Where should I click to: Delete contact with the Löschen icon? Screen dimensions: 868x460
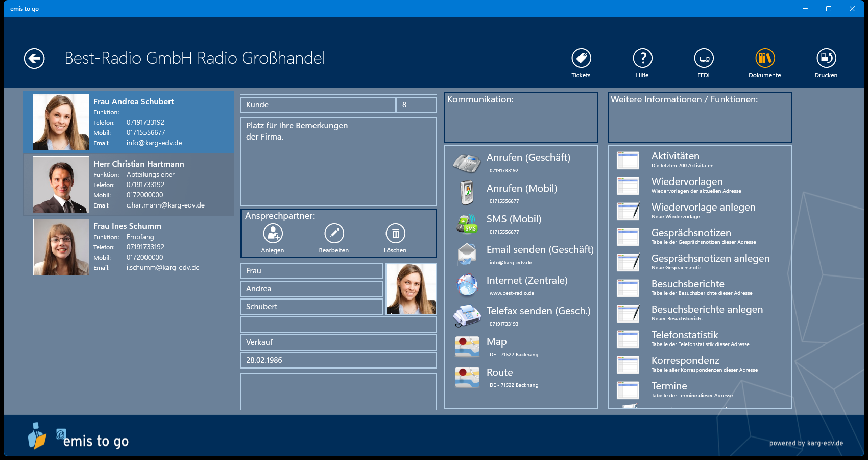(395, 234)
